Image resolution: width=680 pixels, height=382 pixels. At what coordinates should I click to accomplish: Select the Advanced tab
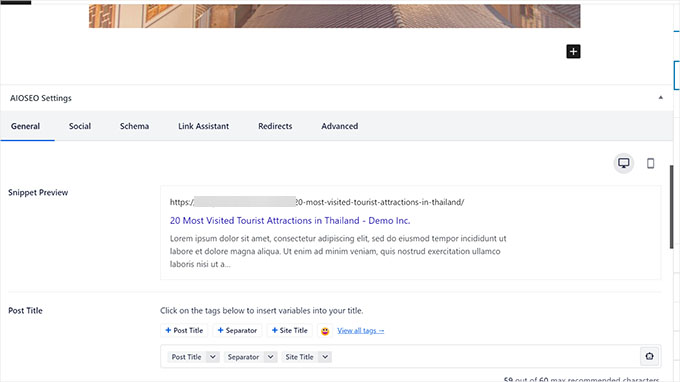pos(340,126)
